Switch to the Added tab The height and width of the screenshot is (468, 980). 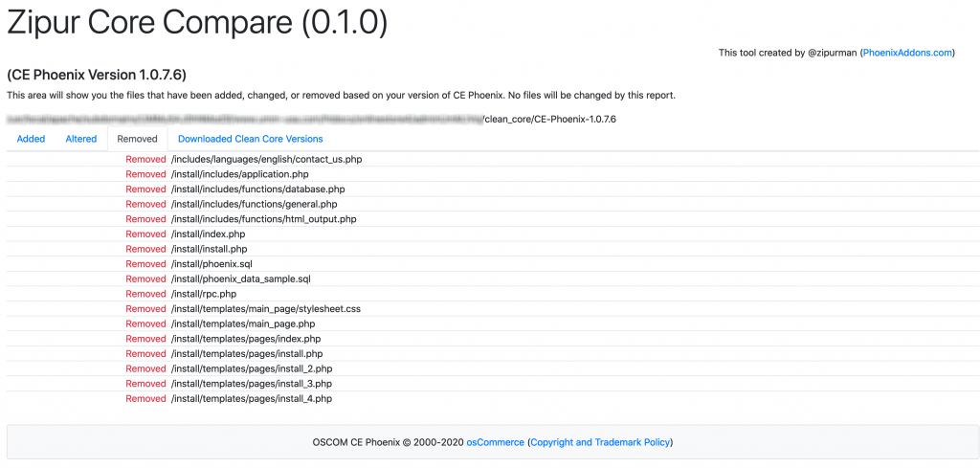(31, 139)
